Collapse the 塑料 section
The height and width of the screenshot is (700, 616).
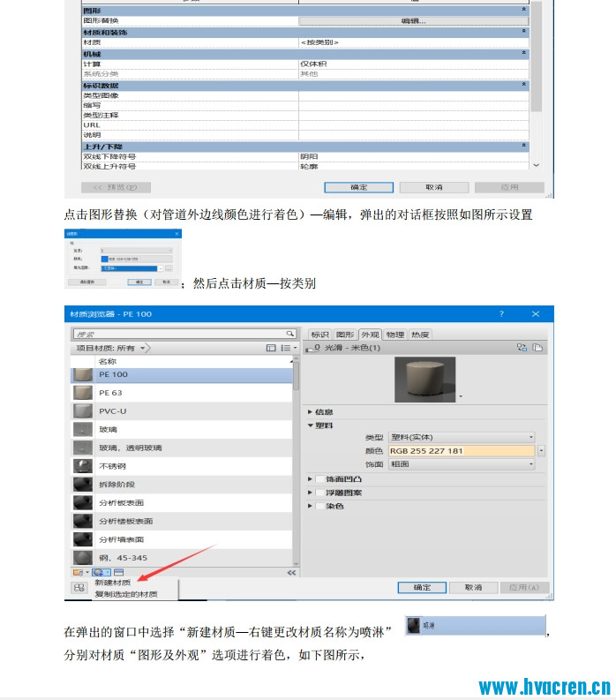(x=310, y=425)
